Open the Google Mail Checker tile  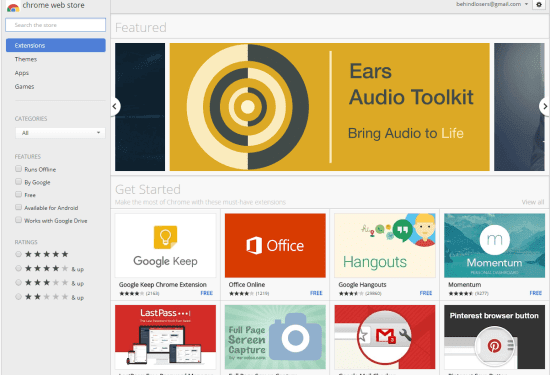click(385, 337)
